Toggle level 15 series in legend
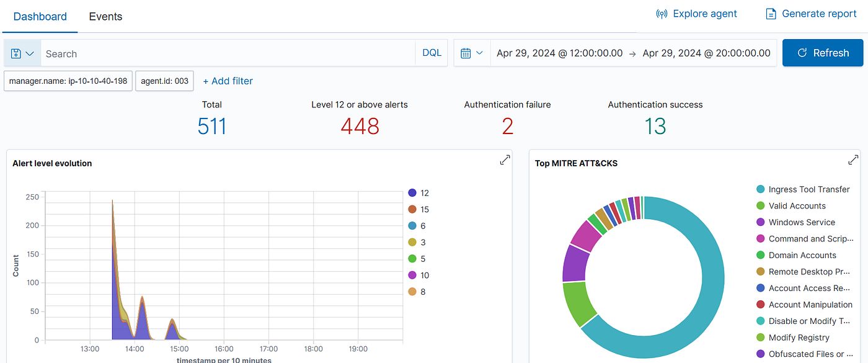This screenshot has height=363, width=868. coord(418,210)
